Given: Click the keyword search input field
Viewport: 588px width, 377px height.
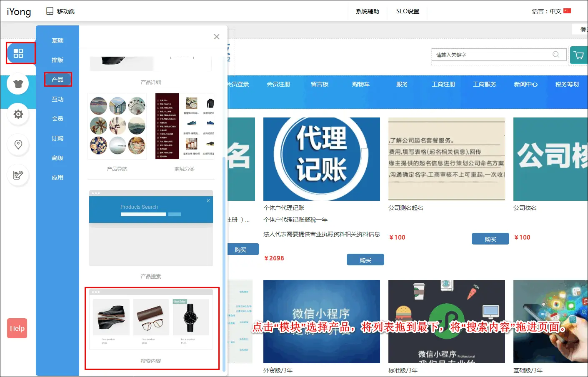Looking at the screenshot, I should tap(492, 55).
